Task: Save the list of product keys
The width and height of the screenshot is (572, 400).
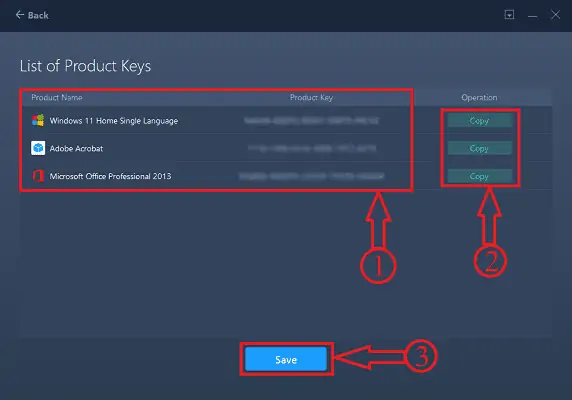Action: 286,360
